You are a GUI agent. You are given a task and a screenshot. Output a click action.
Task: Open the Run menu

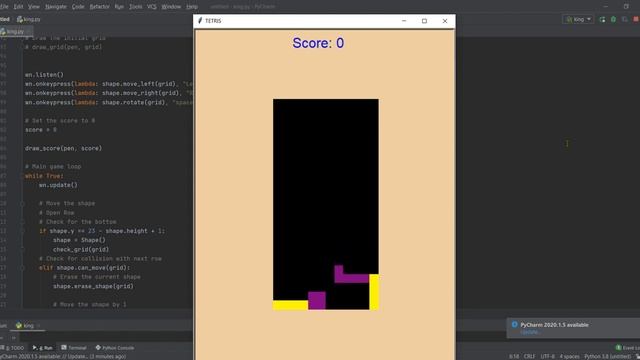point(119,7)
